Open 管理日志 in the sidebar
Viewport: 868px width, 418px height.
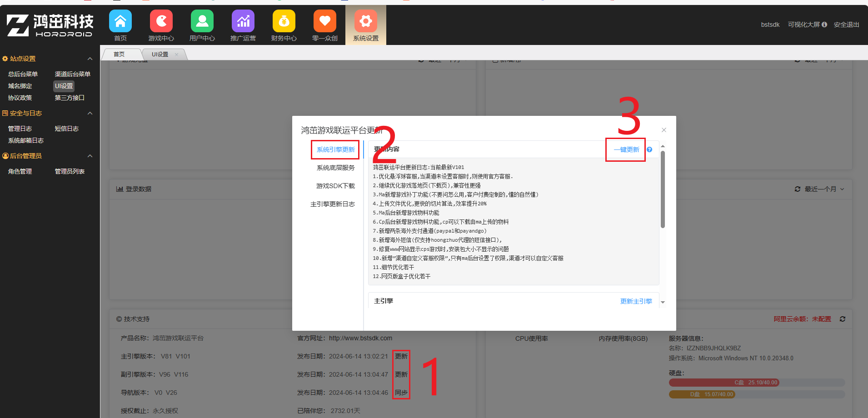[x=20, y=129]
